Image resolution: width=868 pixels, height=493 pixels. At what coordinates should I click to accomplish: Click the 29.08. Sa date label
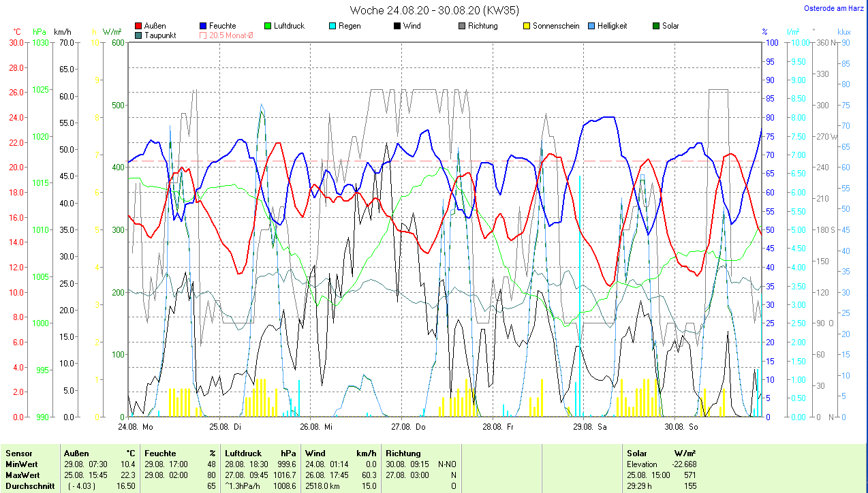(x=589, y=427)
